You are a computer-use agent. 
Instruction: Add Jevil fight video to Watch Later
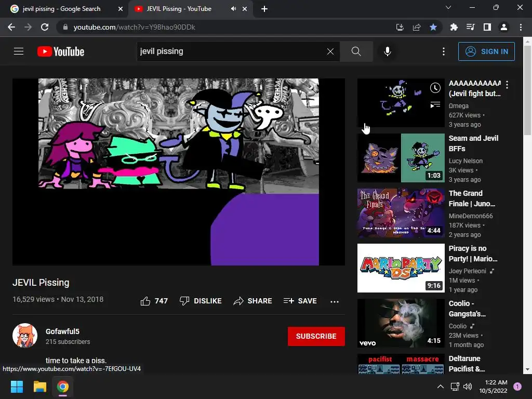[435, 88]
